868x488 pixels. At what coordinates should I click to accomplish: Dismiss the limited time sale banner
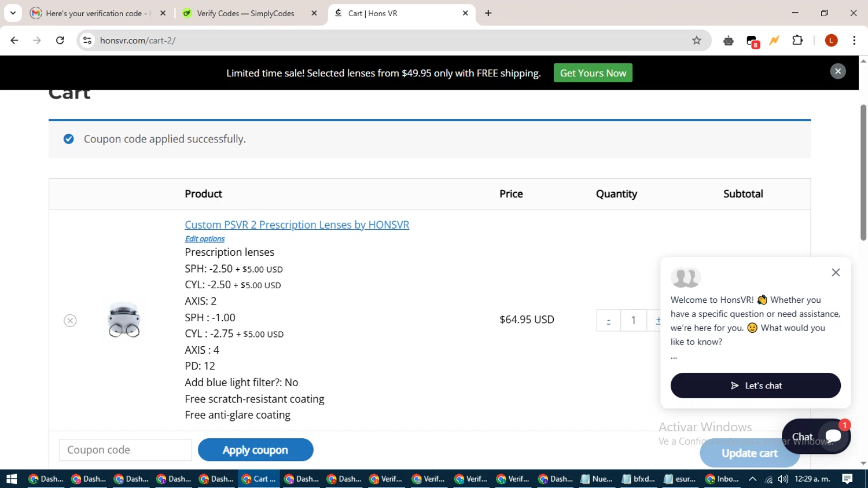point(838,71)
